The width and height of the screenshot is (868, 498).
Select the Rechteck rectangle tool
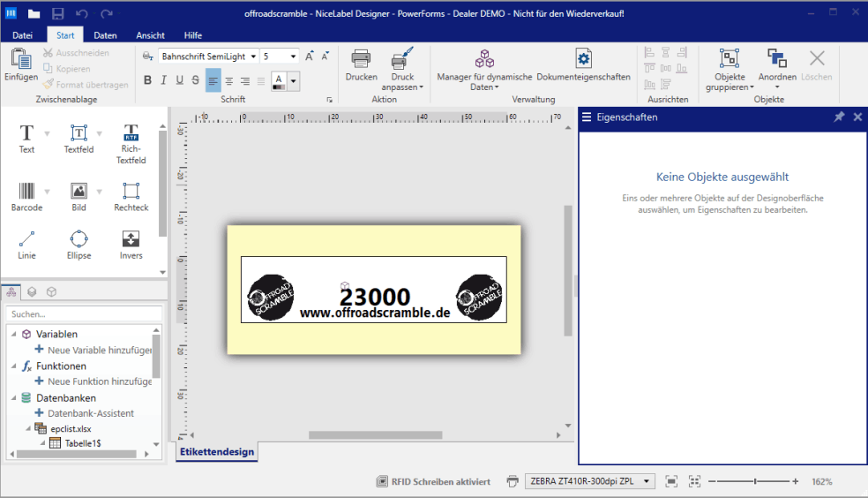pos(131,197)
